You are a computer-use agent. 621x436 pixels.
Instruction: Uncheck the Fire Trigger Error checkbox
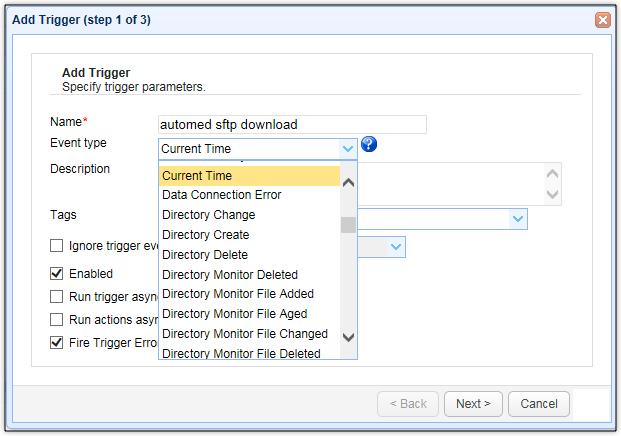coord(57,343)
